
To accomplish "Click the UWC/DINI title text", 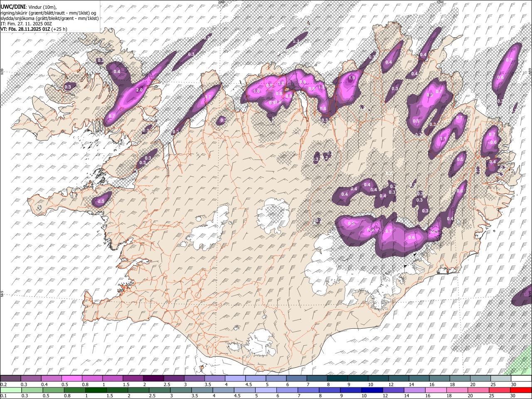I will tap(13, 6).
